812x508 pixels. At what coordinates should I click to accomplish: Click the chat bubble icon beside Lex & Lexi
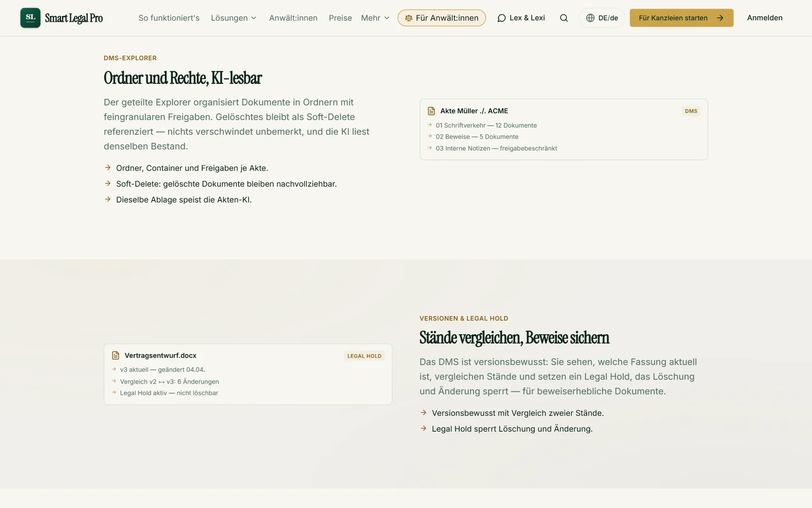point(501,18)
